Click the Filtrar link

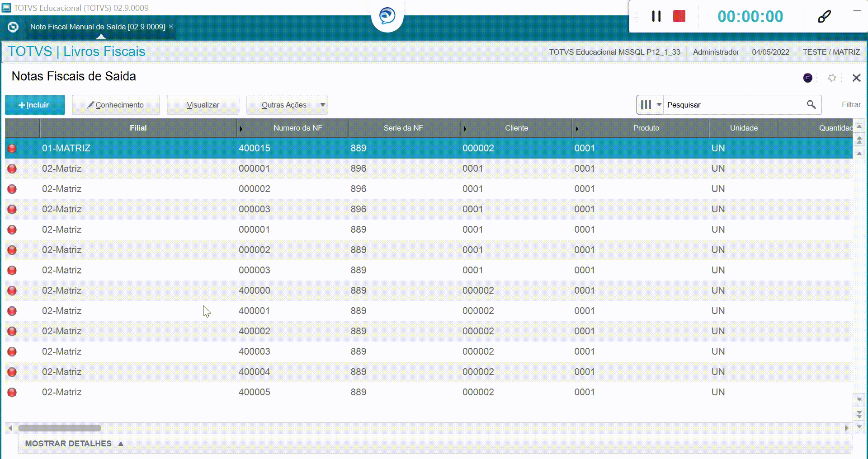point(851,104)
